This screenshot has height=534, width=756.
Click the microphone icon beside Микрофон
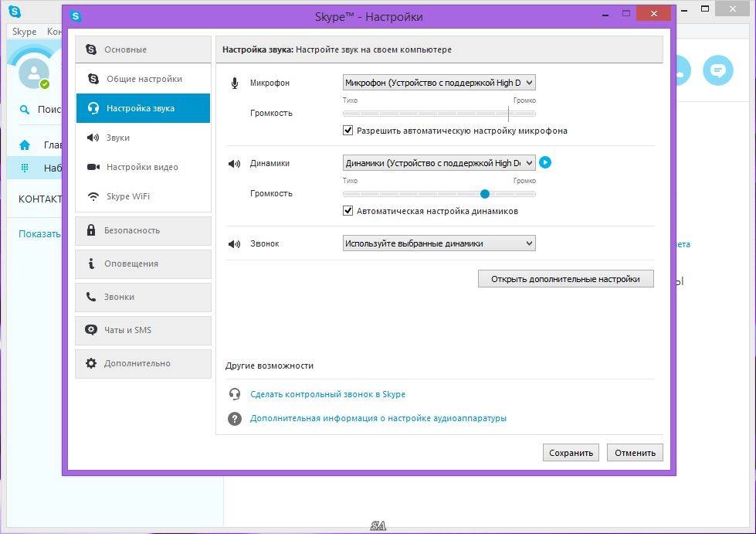pyautogui.click(x=234, y=83)
